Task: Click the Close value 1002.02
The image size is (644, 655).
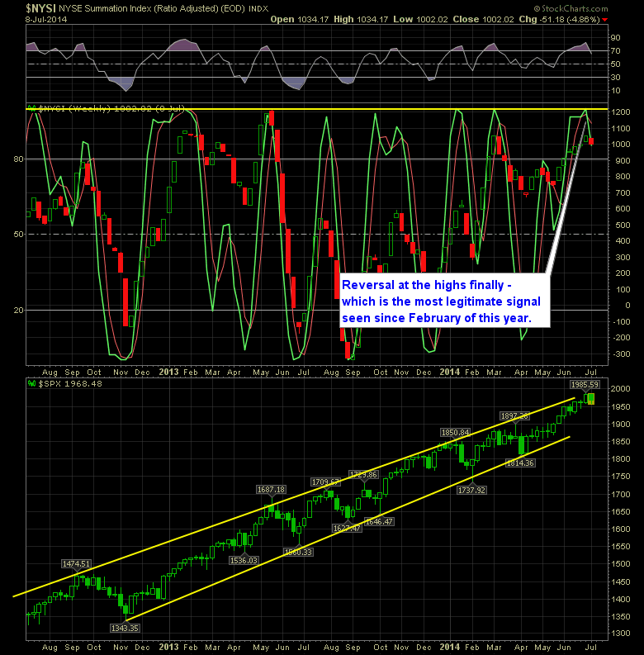Action: [498, 19]
